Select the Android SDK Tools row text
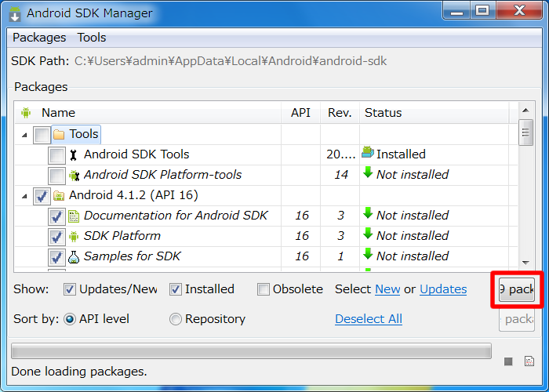The height and width of the screenshot is (392, 549). 136,154
